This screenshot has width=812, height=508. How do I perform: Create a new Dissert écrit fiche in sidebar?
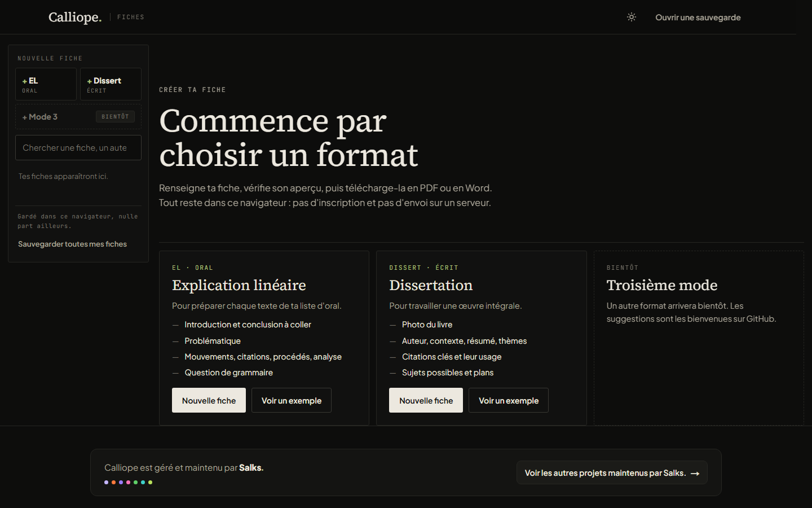click(x=111, y=84)
